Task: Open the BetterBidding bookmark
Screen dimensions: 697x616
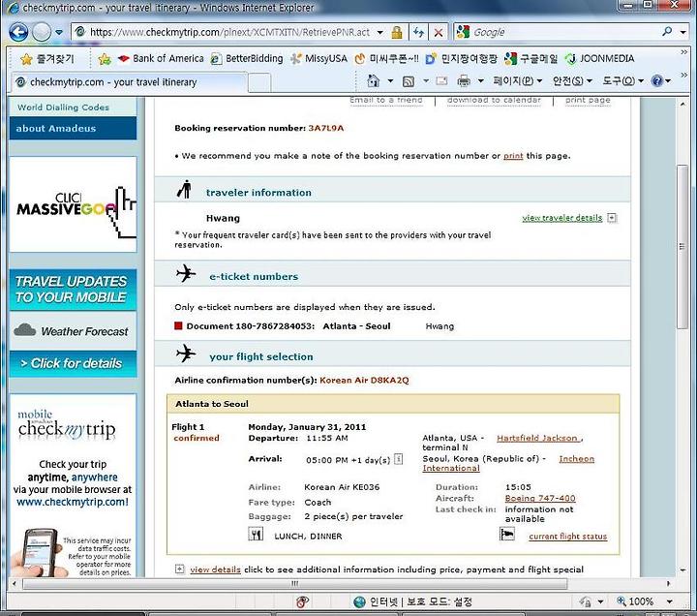Action: coord(247,59)
